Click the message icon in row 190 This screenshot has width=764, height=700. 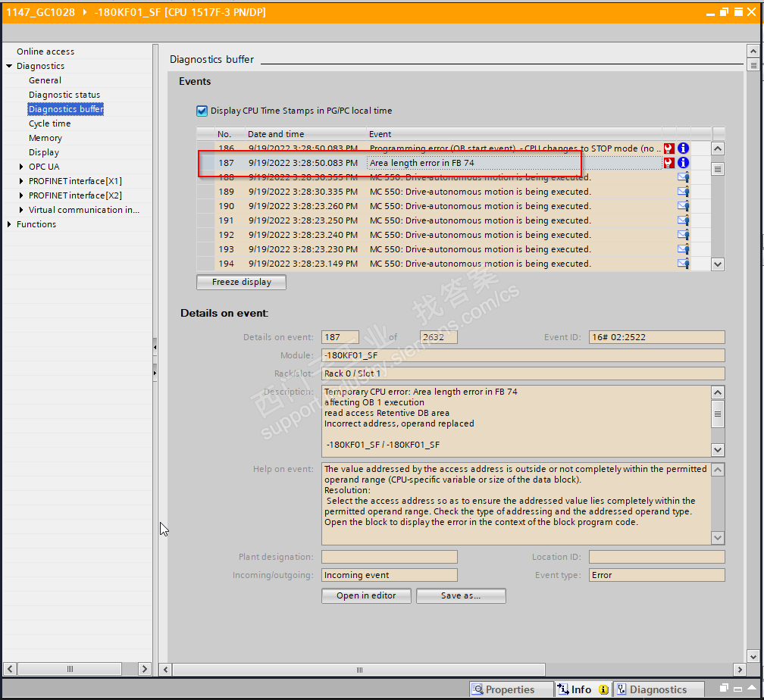point(683,206)
